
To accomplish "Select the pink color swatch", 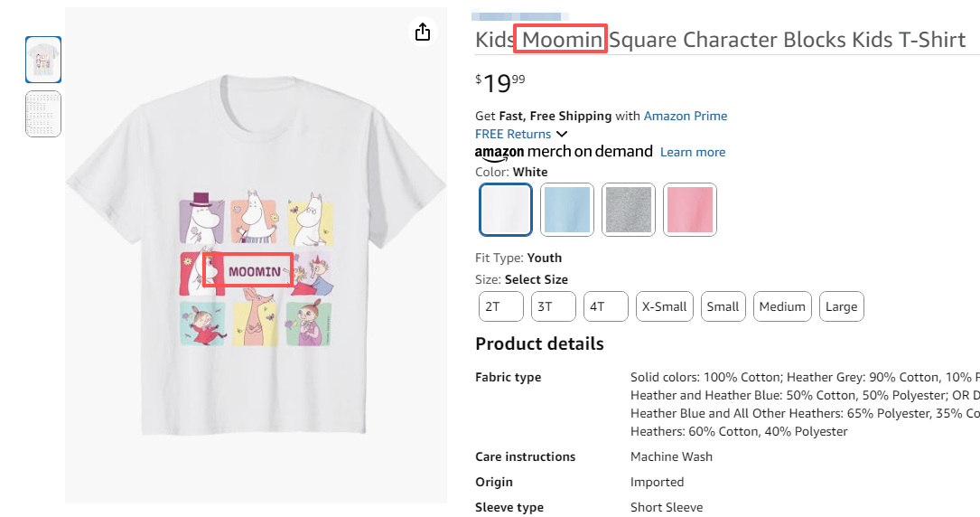I will 690,210.
